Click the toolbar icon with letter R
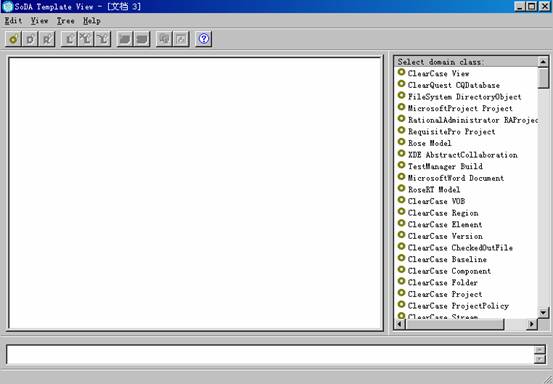The image size is (553, 384). point(47,39)
